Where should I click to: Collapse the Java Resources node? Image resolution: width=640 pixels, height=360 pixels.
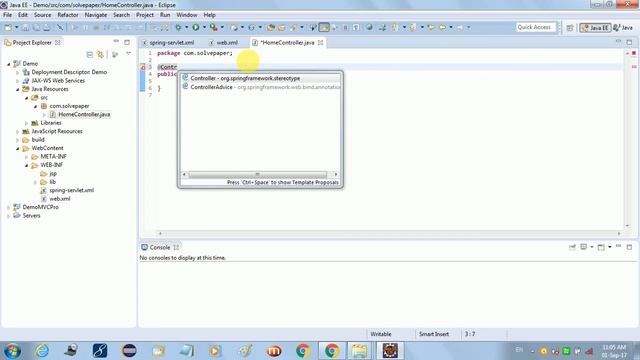(18, 89)
